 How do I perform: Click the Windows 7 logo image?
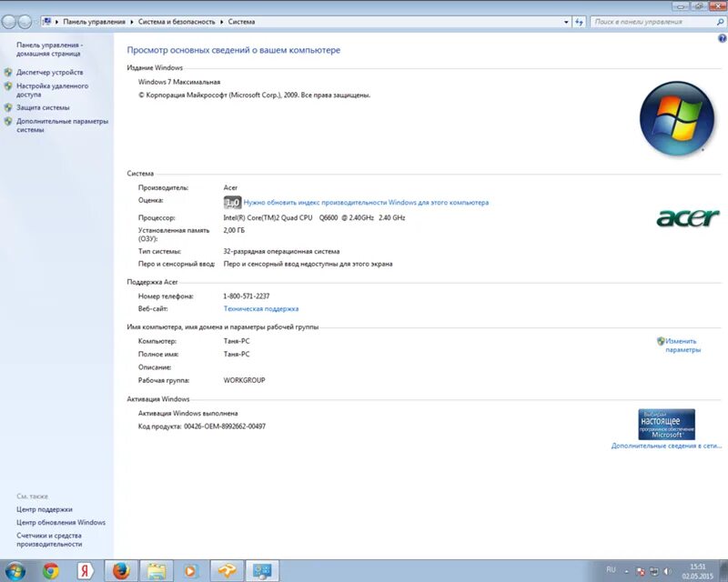pyautogui.click(x=677, y=118)
